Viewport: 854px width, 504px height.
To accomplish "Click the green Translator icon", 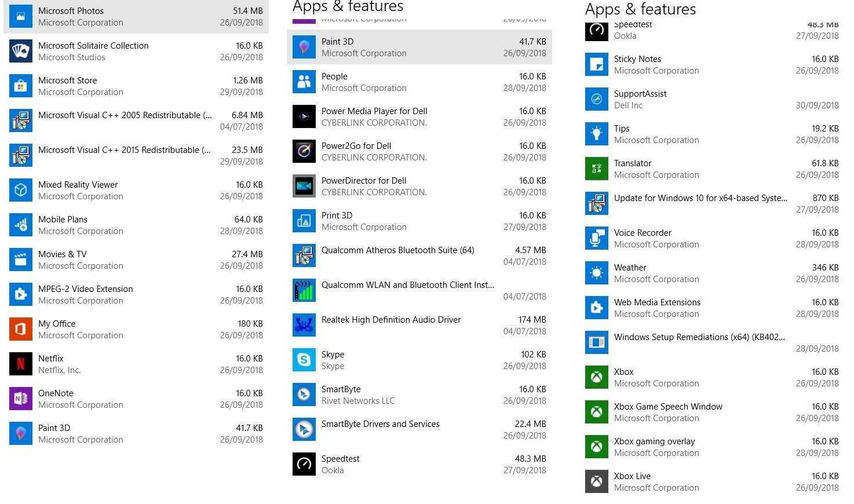I will [x=597, y=169].
